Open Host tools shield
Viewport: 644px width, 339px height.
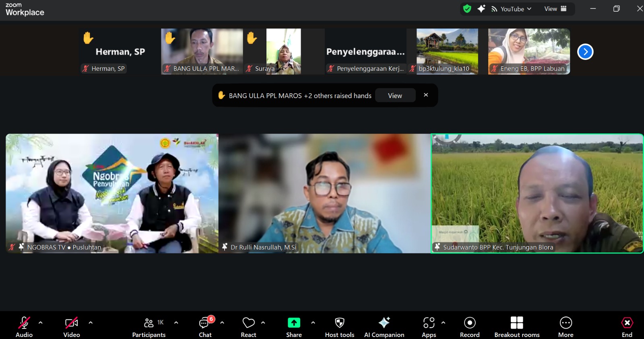340,327
